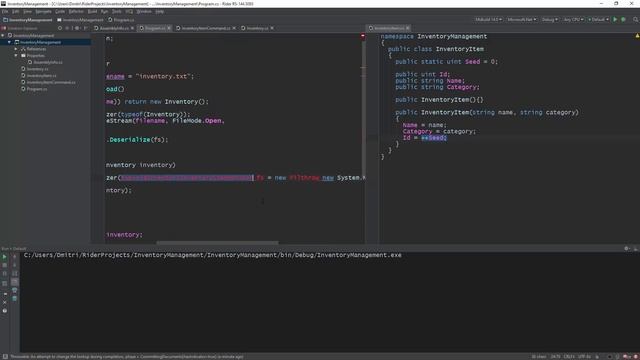Click the red error indicator atop Program.cs scrollbar
Screen dimensions: 640x360
tap(362, 37)
